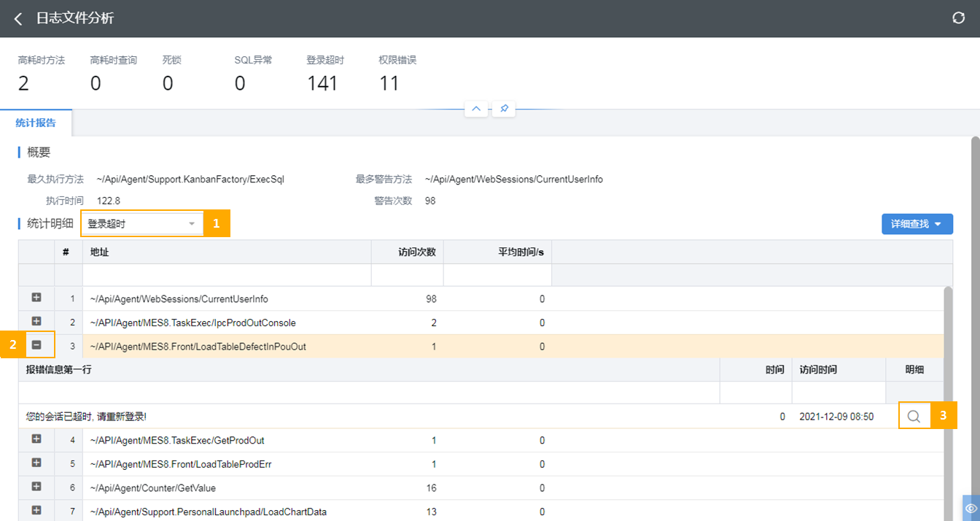Viewport: 980px width, 521px height.
Task: Select the SQL异常 statistic
Action: coord(253,74)
